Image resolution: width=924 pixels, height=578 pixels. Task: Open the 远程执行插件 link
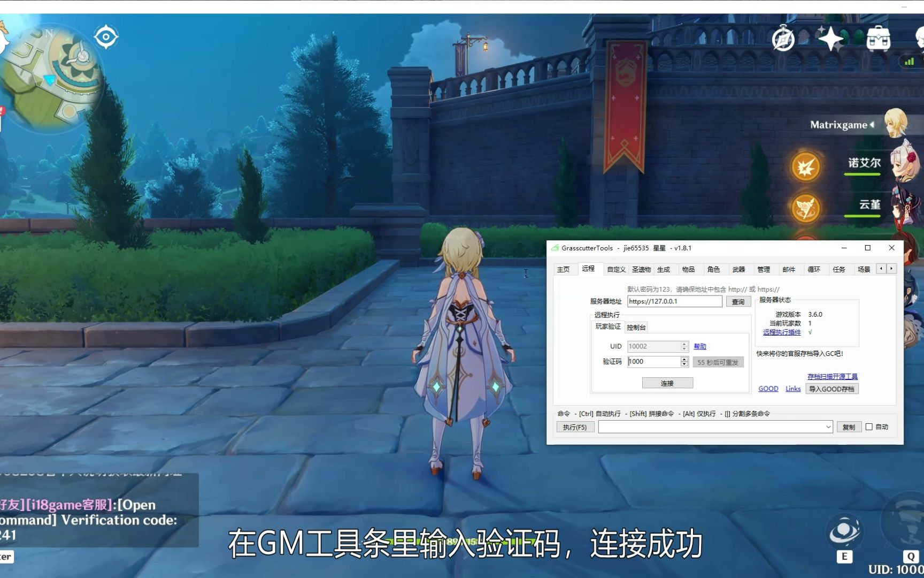pyautogui.click(x=782, y=332)
